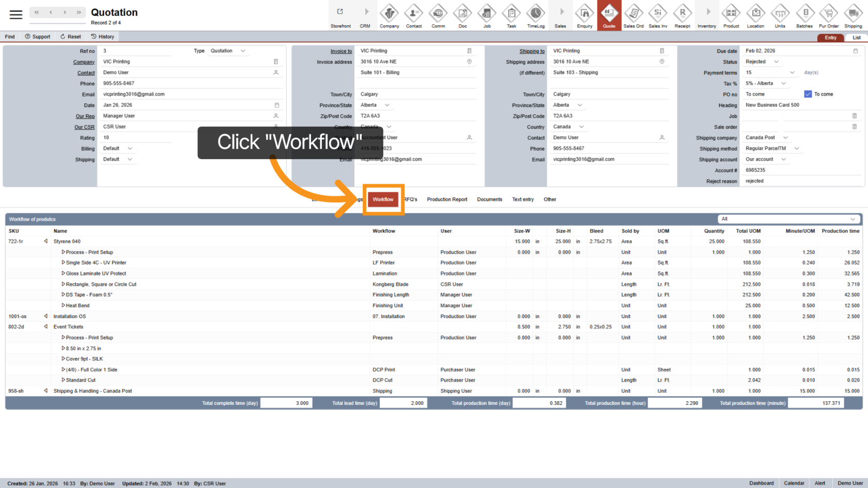Image resolution: width=868 pixels, height=488 pixels.
Task: Toggle the PO 'To come' checkbox
Action: (x=808, y=94)
